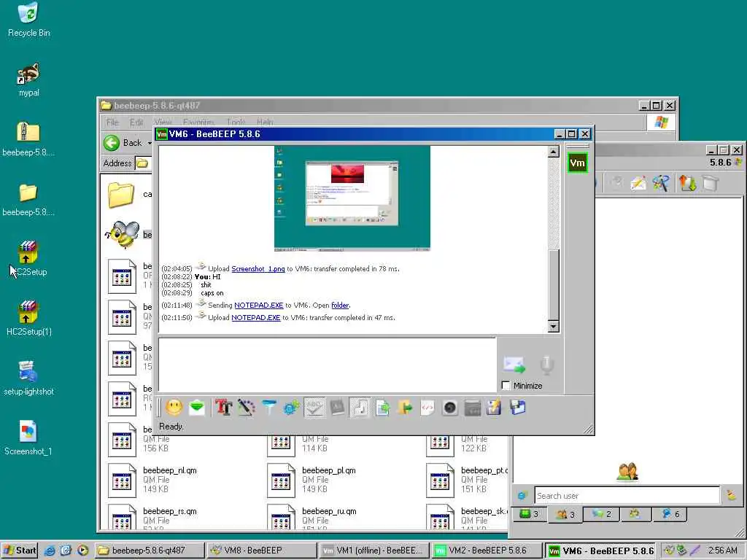
Task: Open chat settings gear icon
Action: tap(292, 408)
